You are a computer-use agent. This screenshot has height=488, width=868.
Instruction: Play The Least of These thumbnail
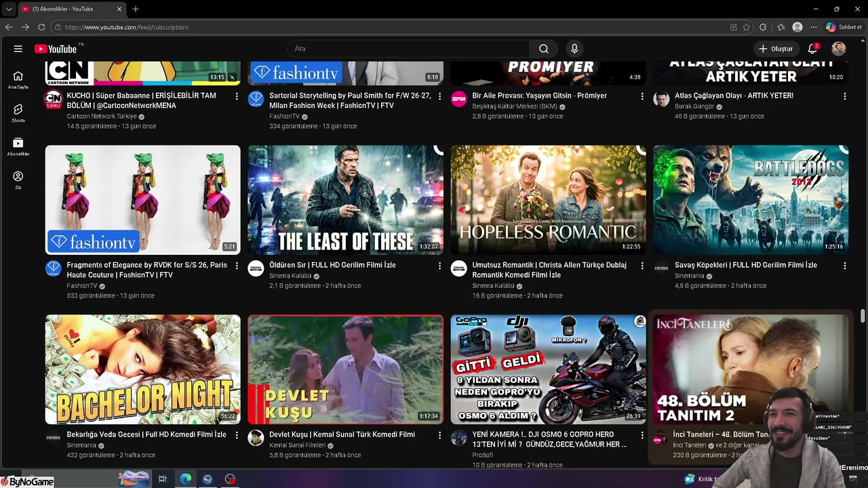(346, 200)
